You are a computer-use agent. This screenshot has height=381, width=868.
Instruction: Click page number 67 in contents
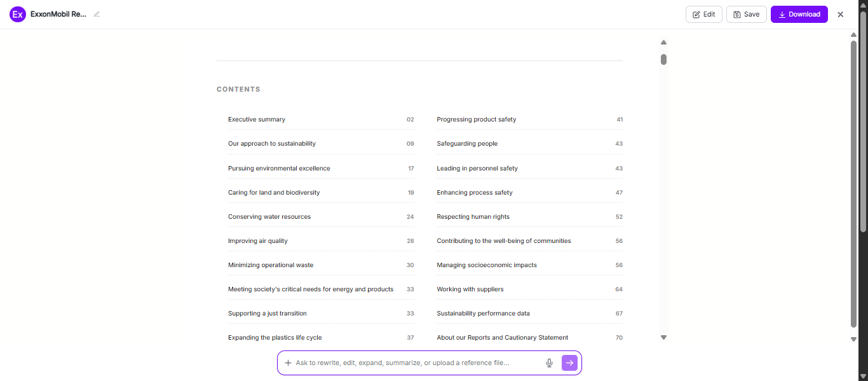click(x=619, y=314)
